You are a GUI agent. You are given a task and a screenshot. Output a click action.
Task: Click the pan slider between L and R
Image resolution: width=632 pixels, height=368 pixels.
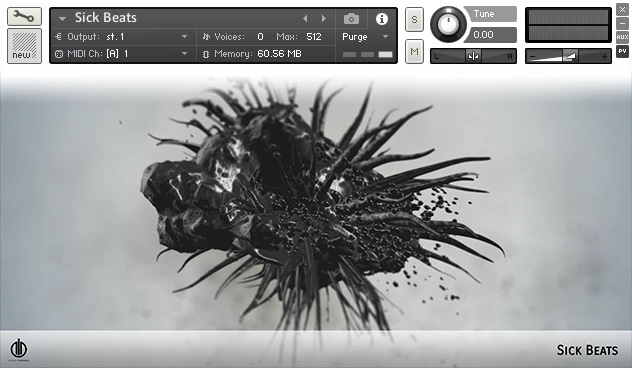(473, 56)
